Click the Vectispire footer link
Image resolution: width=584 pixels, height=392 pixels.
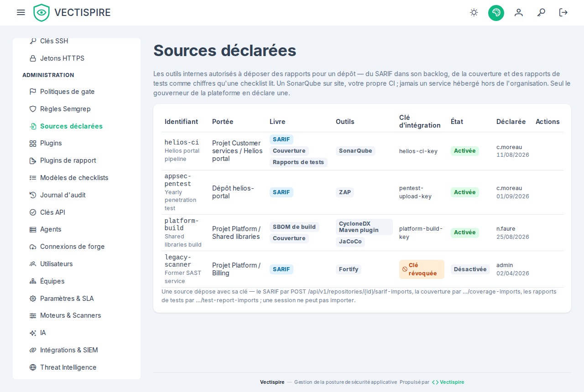pos(448,382)
